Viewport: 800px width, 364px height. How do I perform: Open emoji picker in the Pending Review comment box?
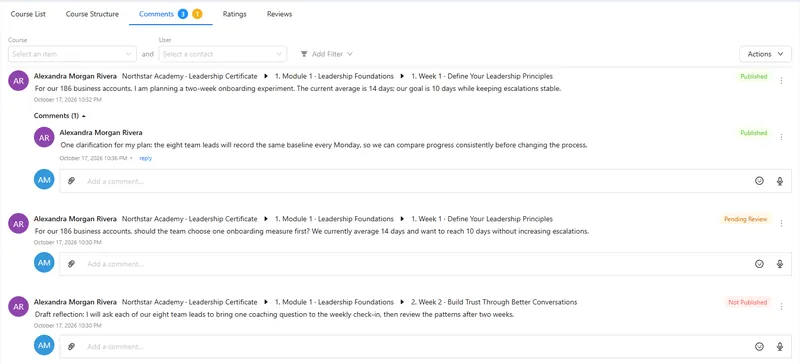759,264
